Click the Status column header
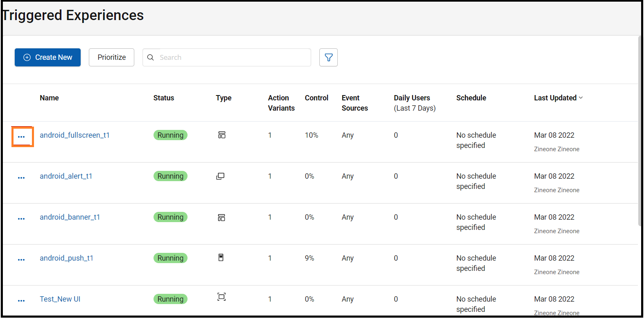Image resolution: width=644 pixels, height=318 pixels. tap(164, 98)
